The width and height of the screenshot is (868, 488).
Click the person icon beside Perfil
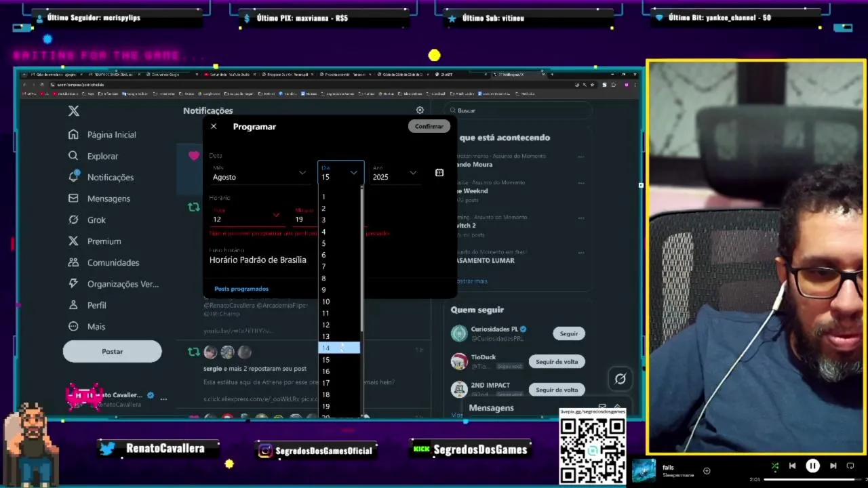pos(73,305)
